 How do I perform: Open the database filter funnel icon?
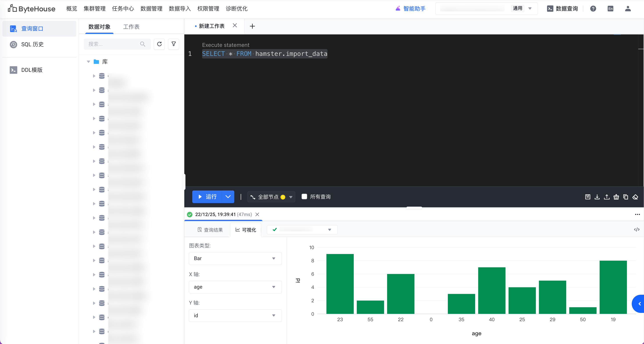click(174, 44)
